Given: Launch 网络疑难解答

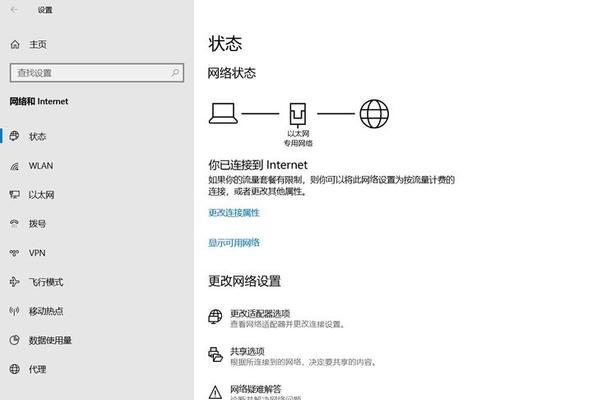Looking at the screenshot, I should point(256,389).
